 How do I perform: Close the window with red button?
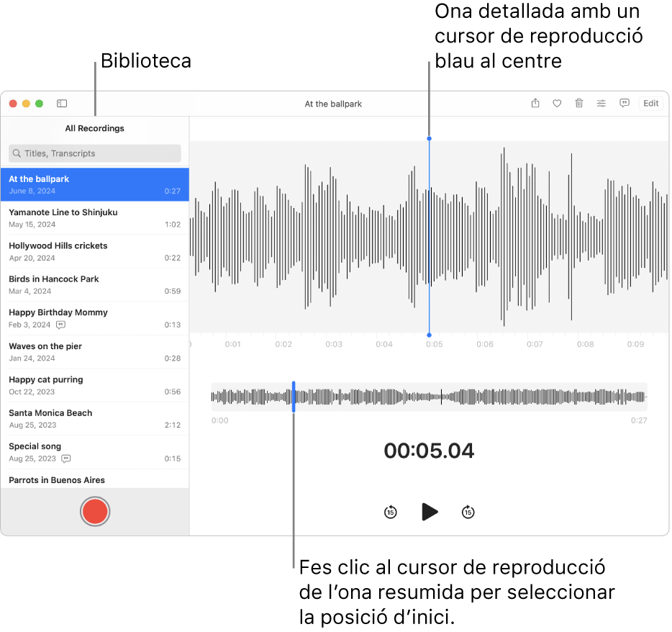coord(13,104)
